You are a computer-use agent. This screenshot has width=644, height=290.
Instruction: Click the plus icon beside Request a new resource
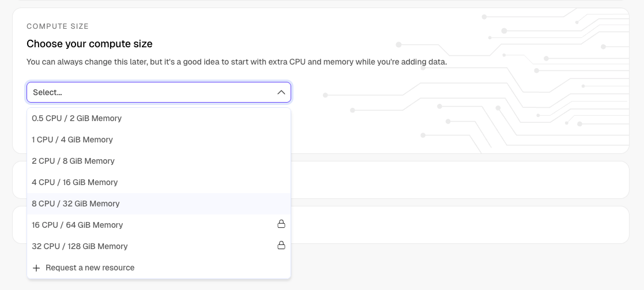(36, 268)
